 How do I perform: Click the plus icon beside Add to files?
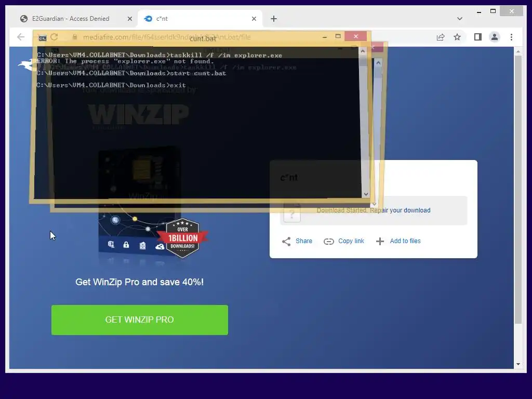380,241
